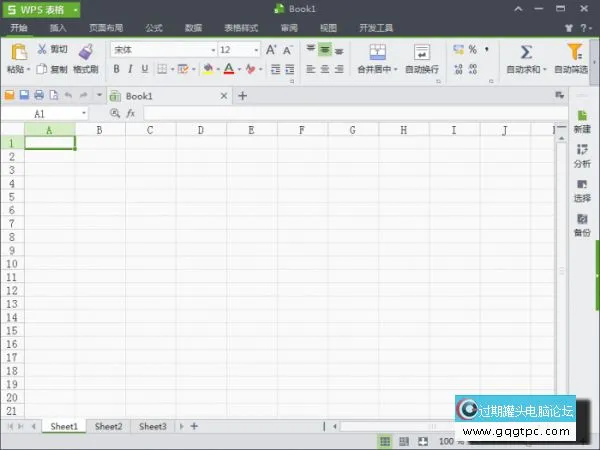This screenshot has height=450, width=600.
Task: Open the font name dropdown (宋体)
Action: tap(212, 49)
